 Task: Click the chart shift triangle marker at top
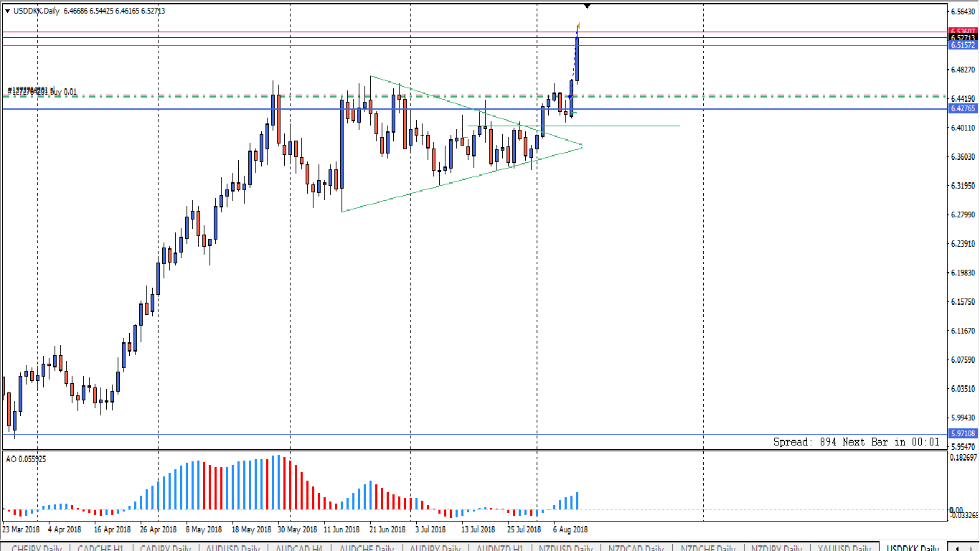588,6
